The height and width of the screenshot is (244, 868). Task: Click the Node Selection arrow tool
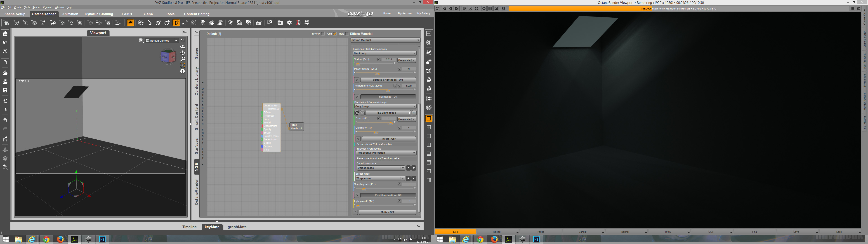pyautogui.click(x=150, y=23)
